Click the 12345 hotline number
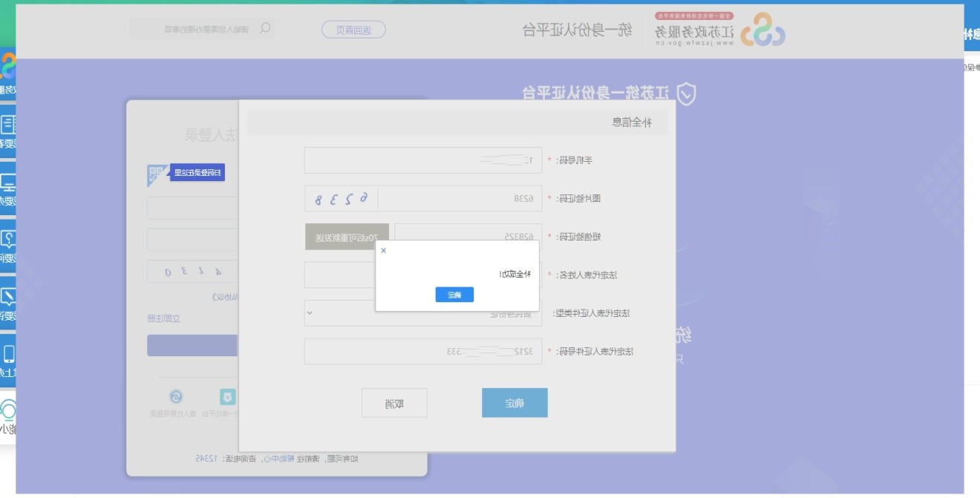 (208, 459)
